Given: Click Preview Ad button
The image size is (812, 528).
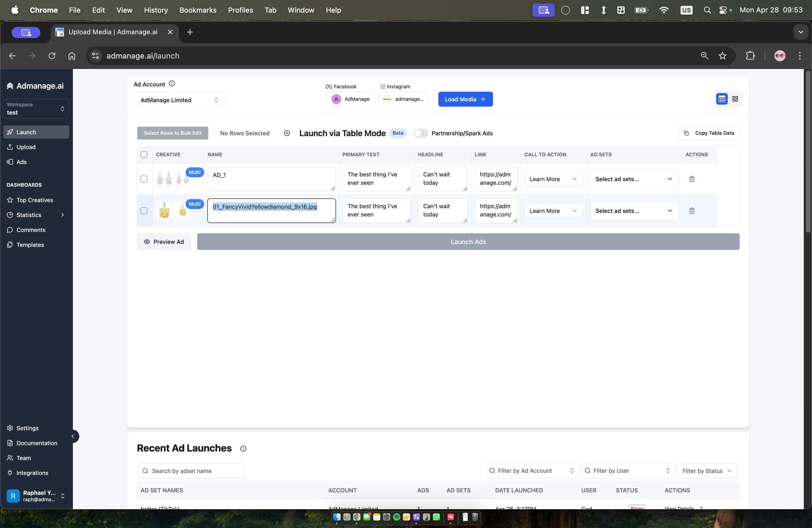Looking at the screenshot, I should pos(164,242).
